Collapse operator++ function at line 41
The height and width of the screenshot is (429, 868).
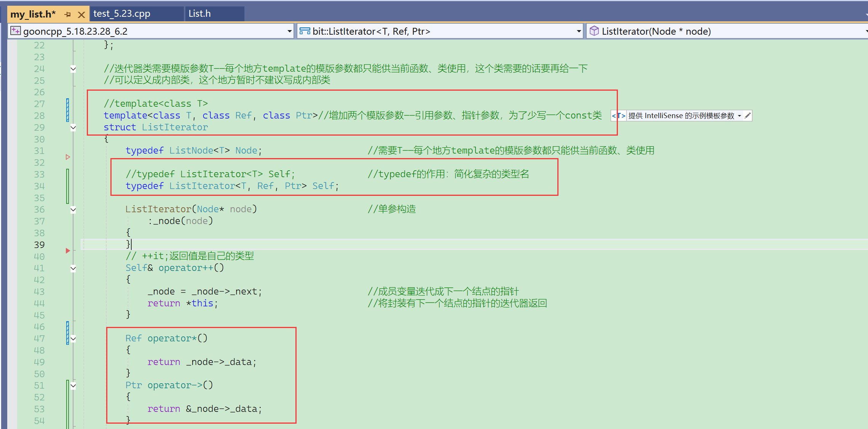click(x=73, y=268)
